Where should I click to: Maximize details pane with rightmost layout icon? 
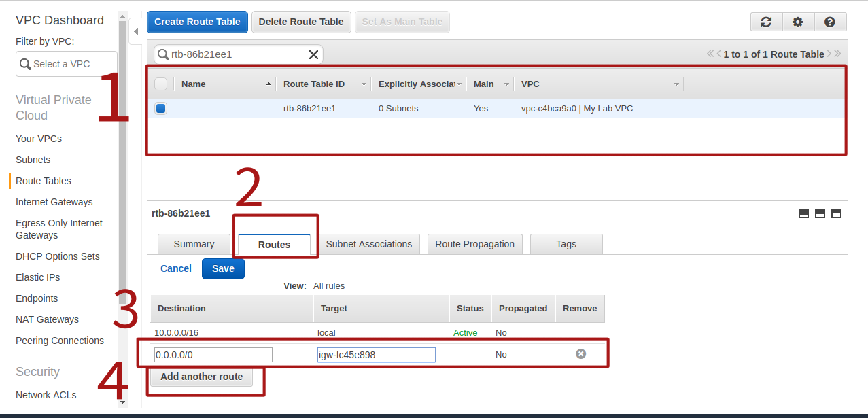(836, 213)
